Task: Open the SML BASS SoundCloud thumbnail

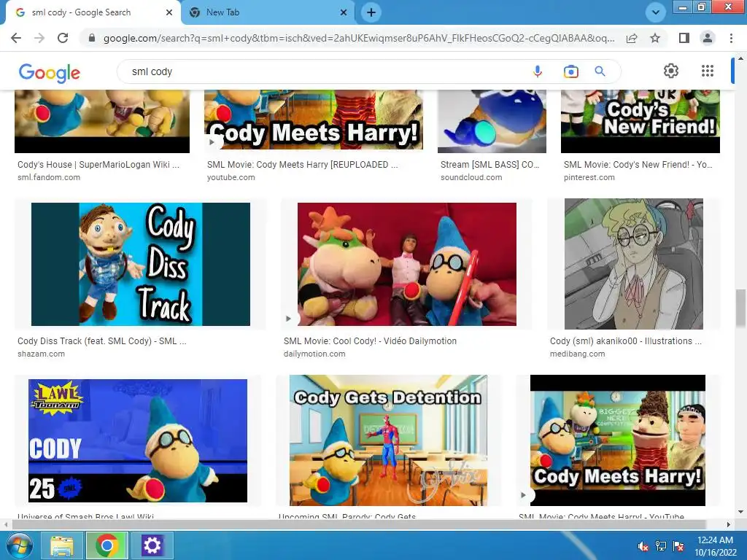Action: click(492, 121)
